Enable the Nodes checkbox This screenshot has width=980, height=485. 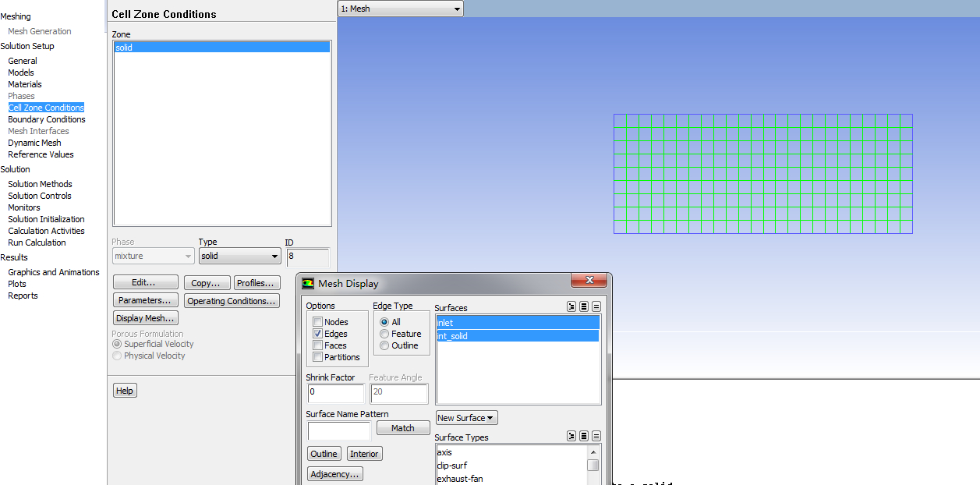click(317, 322)
